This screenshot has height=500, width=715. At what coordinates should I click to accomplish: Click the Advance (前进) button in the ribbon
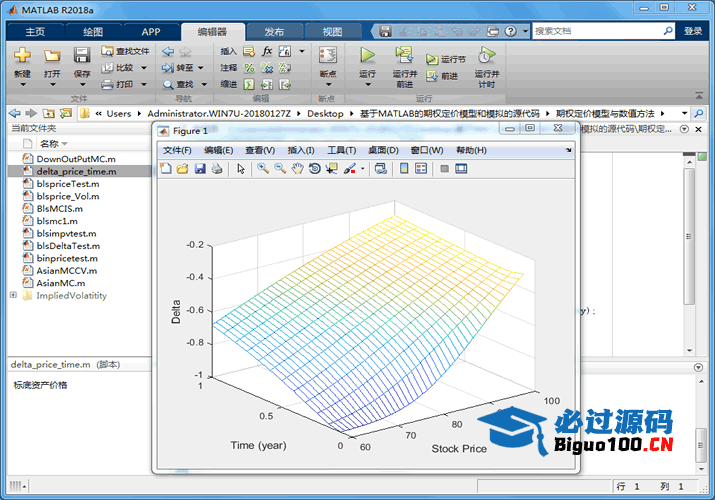click(442, 76)
